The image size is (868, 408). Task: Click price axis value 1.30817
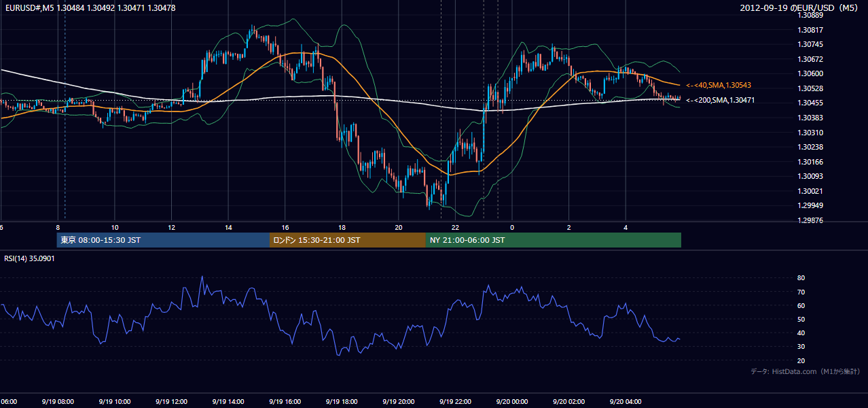pyautogui.click(x=810, y=30)
